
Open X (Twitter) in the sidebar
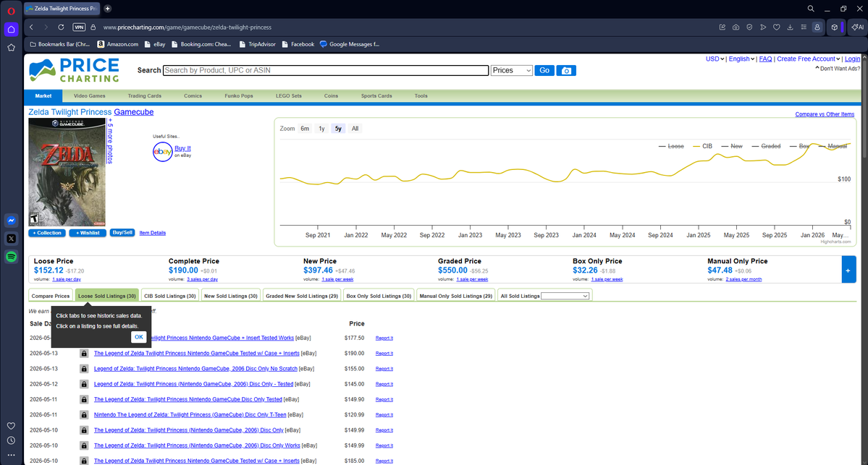pyautogui.click(x=11, y=239)
